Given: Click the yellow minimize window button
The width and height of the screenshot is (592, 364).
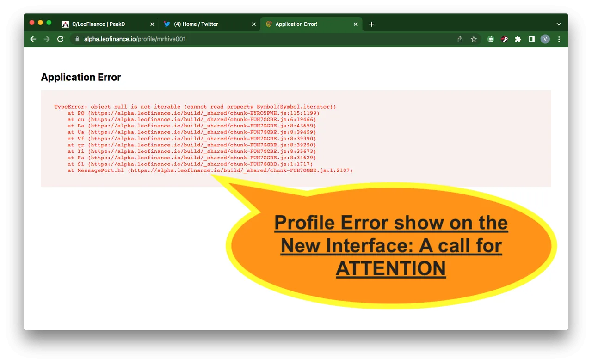Looking at the screenshot, I should click(40, 23).
